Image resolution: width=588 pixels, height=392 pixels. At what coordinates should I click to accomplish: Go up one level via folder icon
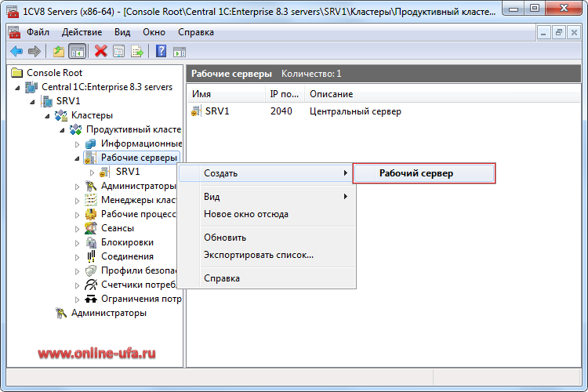(59, 51)
